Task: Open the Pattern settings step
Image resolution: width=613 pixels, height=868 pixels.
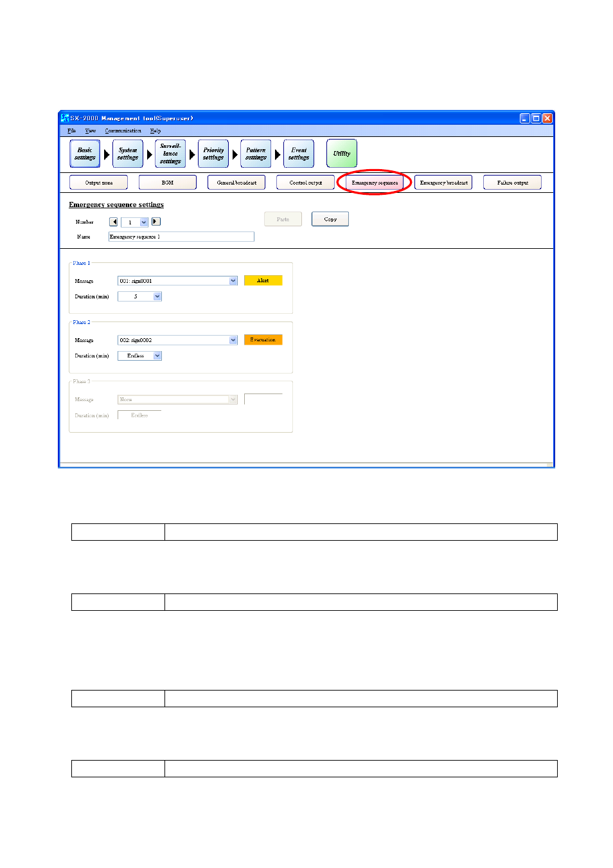Action: (x=256, y=154)
